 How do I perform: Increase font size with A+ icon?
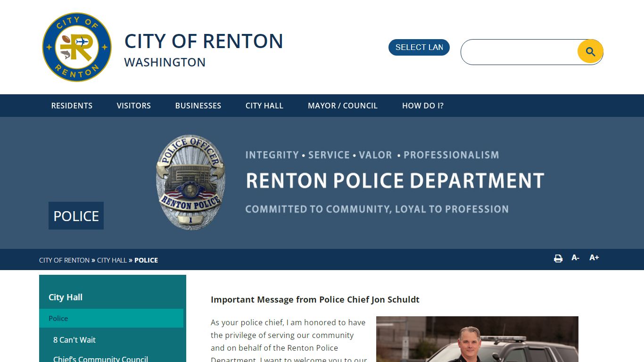point(594,258)
